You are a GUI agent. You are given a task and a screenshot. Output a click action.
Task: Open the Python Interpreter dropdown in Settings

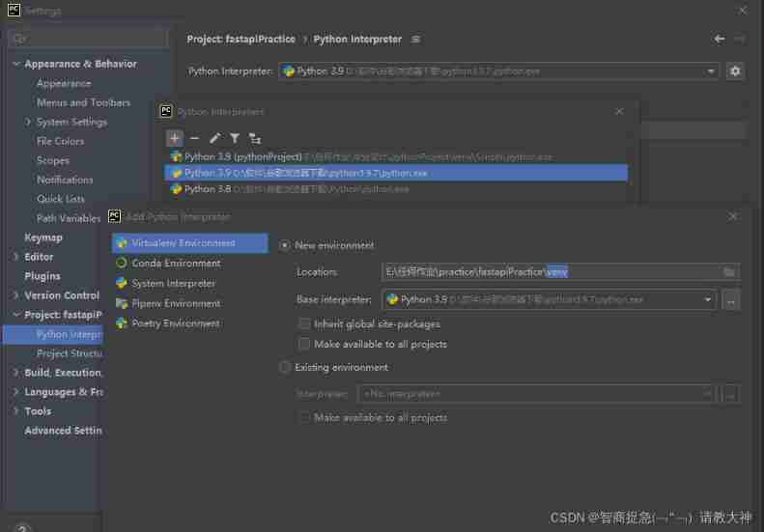[x=711, y=71]
